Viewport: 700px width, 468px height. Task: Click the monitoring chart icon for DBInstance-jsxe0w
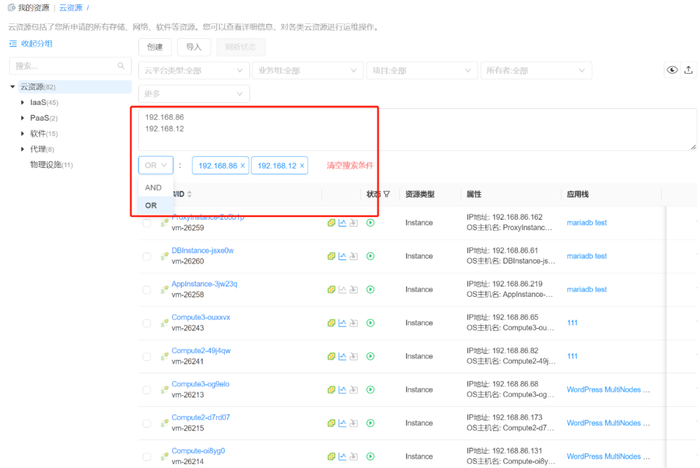click(x=342, y=256)
